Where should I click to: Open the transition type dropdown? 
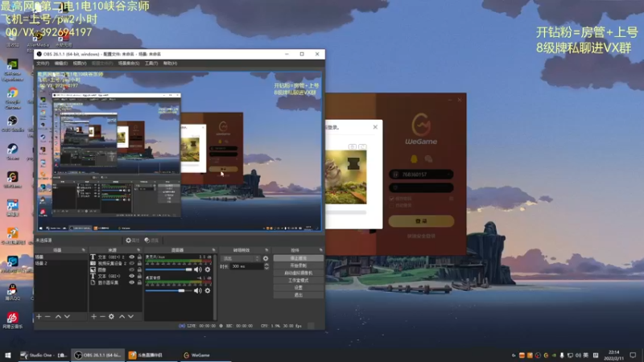point(241,258)
